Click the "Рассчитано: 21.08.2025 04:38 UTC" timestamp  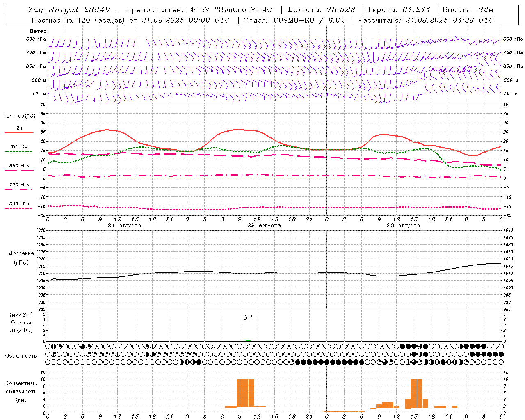coord(426,20)
